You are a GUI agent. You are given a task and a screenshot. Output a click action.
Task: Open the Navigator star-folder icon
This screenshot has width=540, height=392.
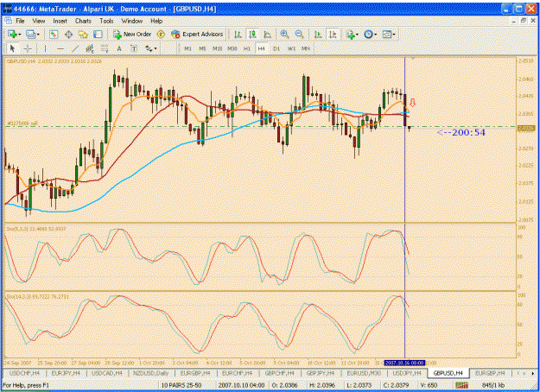(83, 34)
